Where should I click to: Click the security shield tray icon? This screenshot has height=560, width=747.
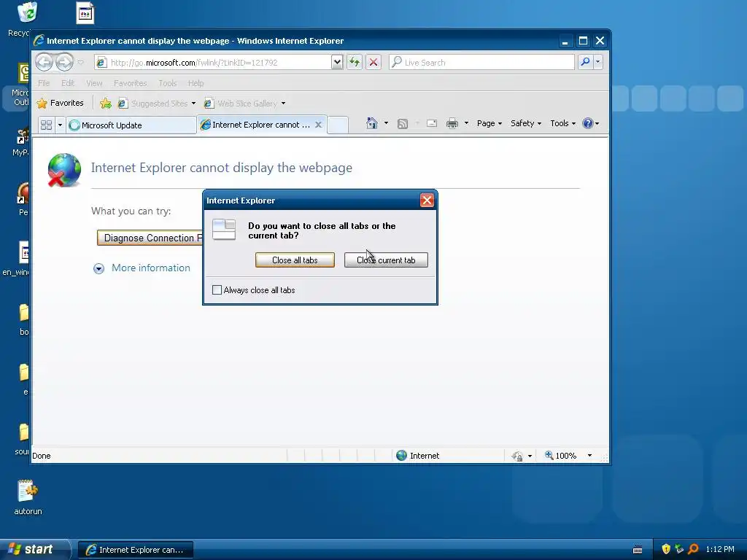(x=666, y=549)
